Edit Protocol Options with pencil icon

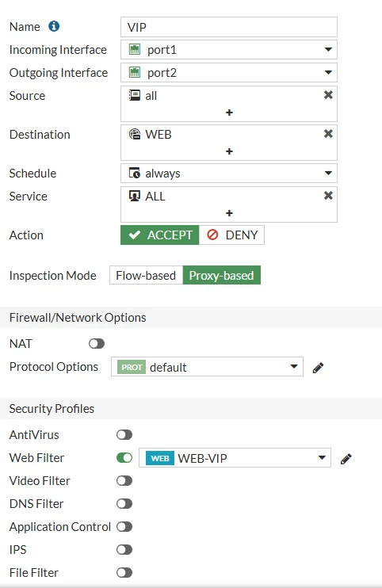[318, 368]
